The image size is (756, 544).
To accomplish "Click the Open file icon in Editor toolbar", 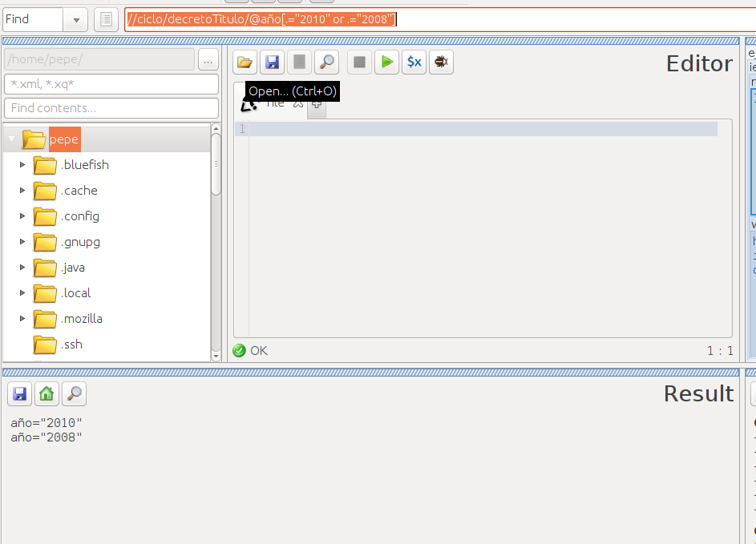I will [x=245, y=62].
